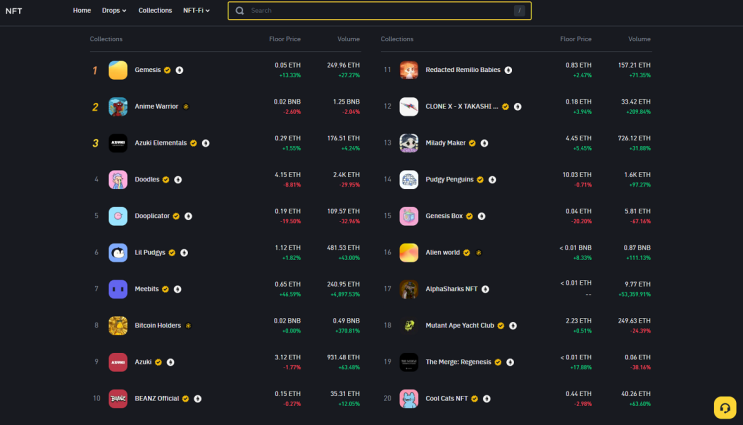Click the left table Volume header
Viewport: 743px width, 425px height.
tap(349, 39)
